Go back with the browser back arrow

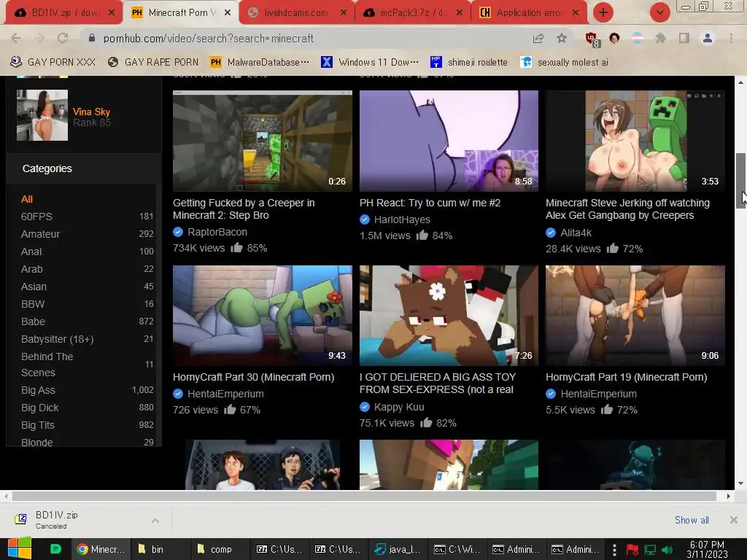click(16, 39)
